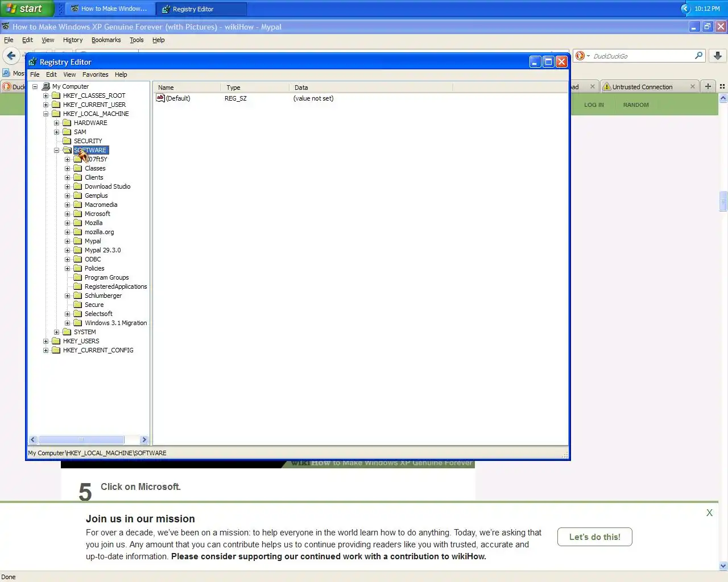728x582 pixels.
Task: Open Registry Editor Help menu
Action: pos(121,74)
